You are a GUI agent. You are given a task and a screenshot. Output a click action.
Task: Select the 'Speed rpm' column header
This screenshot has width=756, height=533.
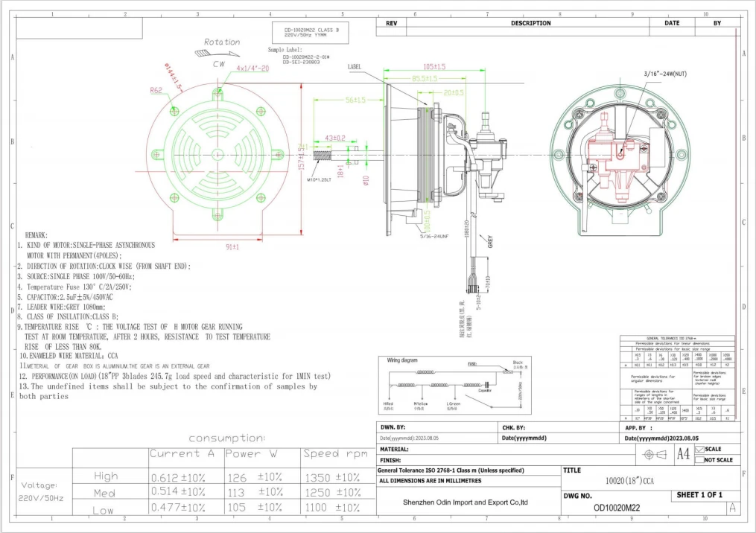click(336, 453)
